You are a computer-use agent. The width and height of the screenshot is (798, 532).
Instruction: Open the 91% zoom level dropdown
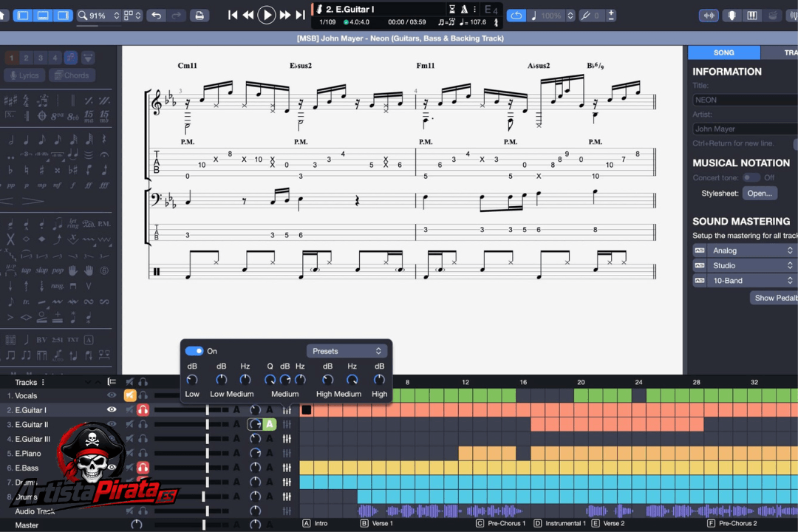point(98,16)
